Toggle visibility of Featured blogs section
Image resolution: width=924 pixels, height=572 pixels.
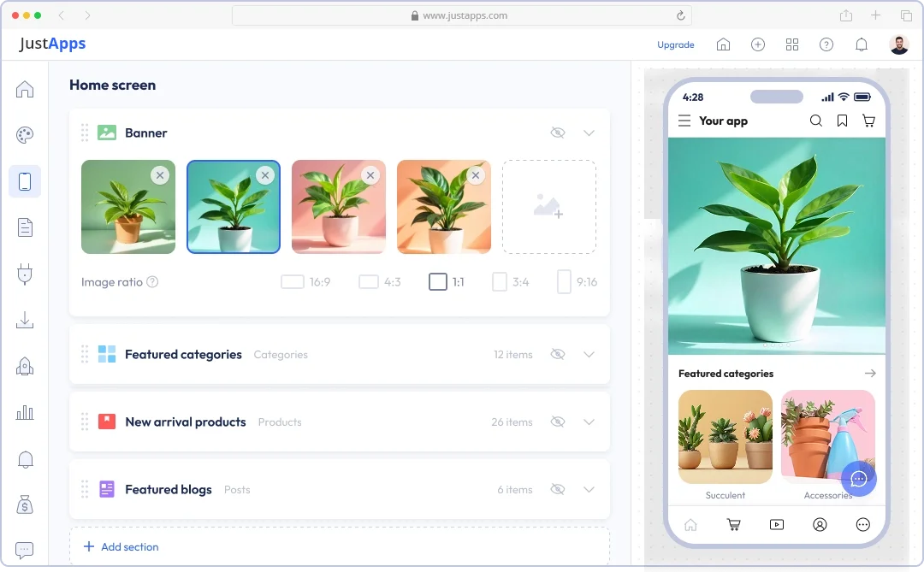558,490
